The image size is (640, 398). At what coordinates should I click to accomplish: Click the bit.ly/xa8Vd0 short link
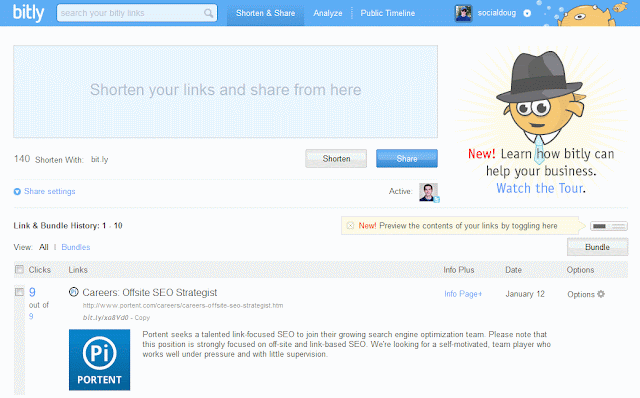point(106,318)
